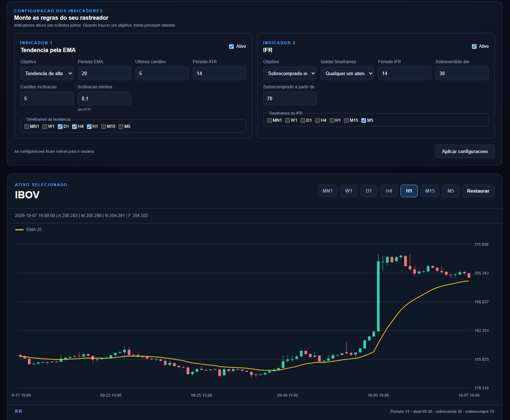
Task: Expand the IFR Objetivo Sobrecomprado dropdown
Action: tap(290, 73)
